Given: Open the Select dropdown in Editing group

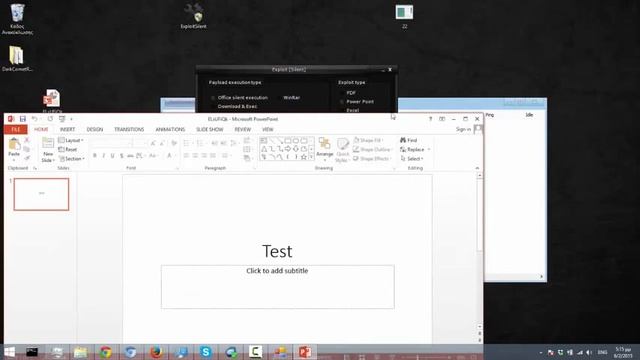Looking at the screenshot, I should (x=412, y=158).
